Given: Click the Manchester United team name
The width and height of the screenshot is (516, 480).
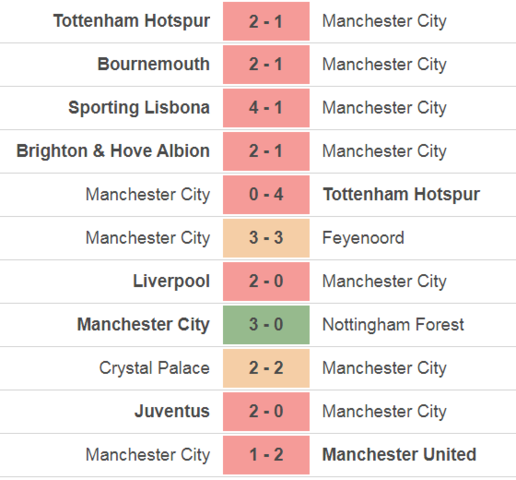Looking at the screenshot, I should coord(399,454).
